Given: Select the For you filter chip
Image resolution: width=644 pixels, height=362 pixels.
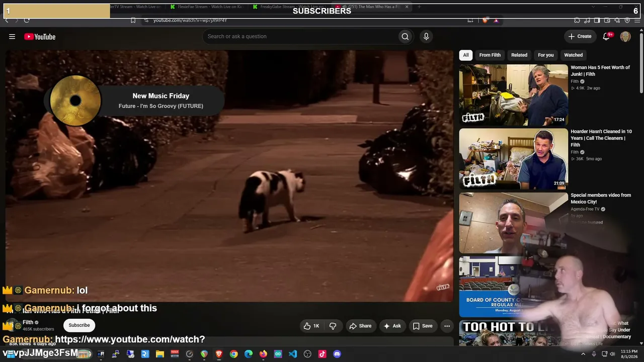Looking at the screenshot, I should [546, 55].
